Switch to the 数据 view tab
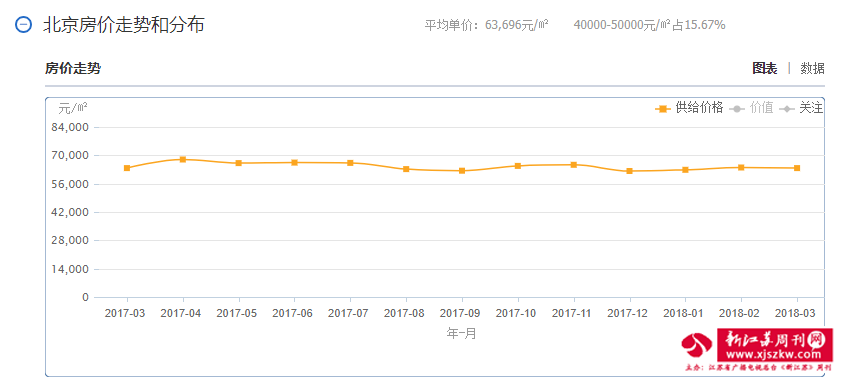Viewport: 842px width, 378px height. coord(812,68)
